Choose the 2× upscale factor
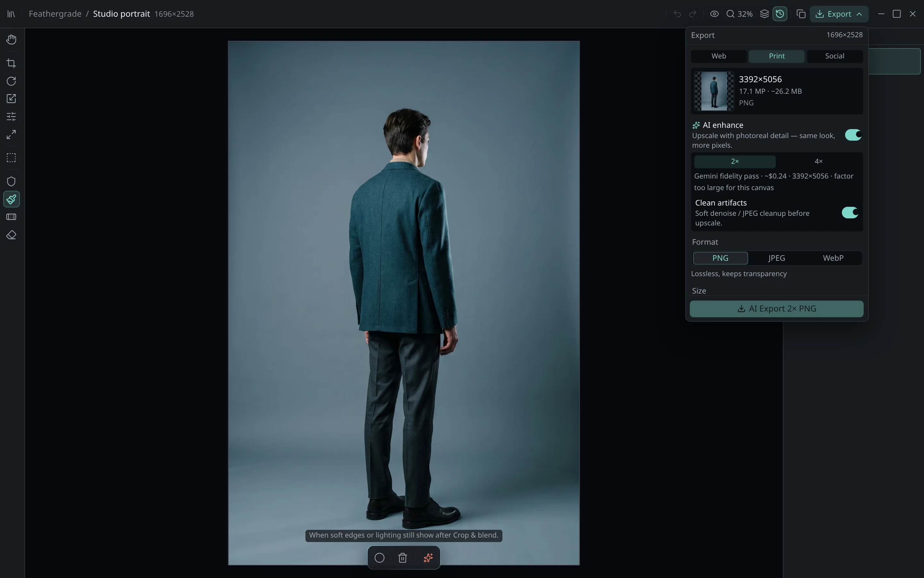The width and height of the screenshot is (924, 578). point(735,161)
